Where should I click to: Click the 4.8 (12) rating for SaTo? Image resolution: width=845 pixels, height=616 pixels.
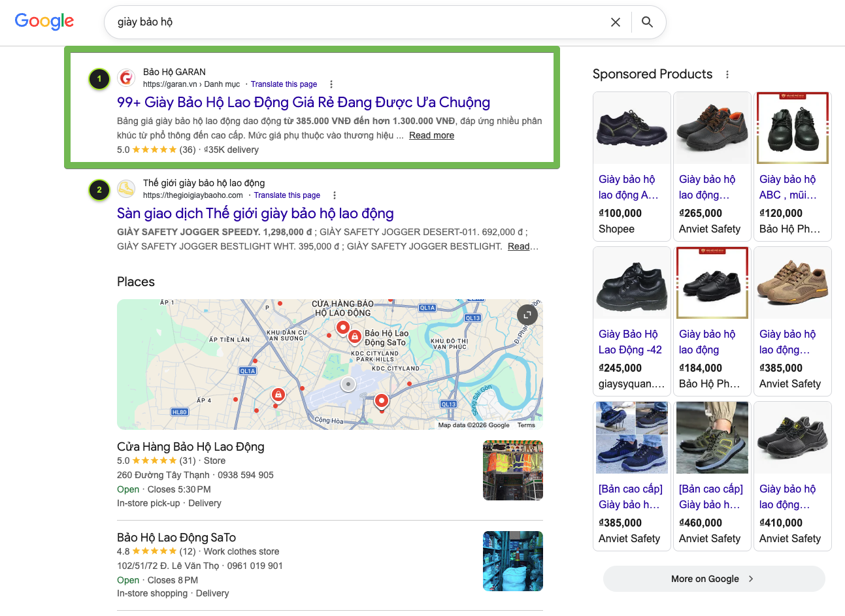point(156,551)
